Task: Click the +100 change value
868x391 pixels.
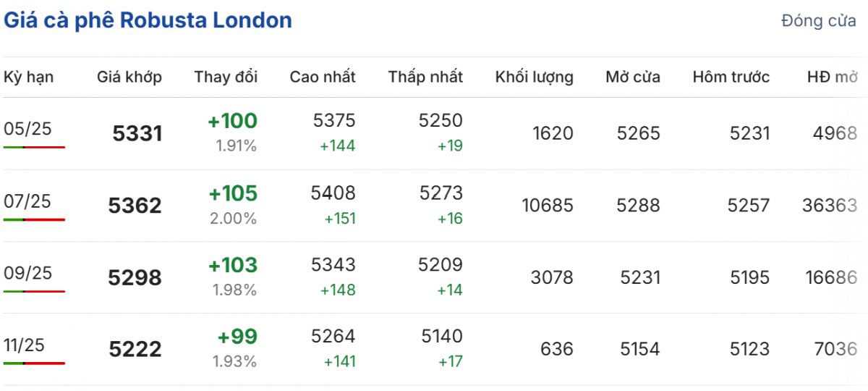Action: [x=232, y=121]
